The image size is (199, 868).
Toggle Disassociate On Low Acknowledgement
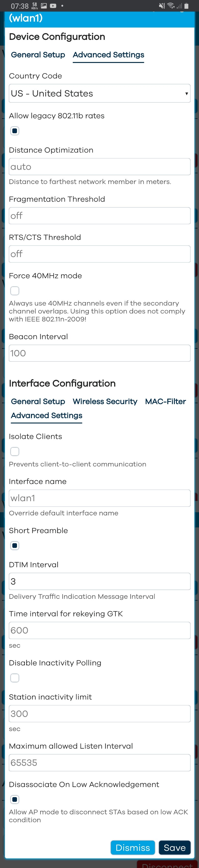pyautogui.click(x=14, y=800)
